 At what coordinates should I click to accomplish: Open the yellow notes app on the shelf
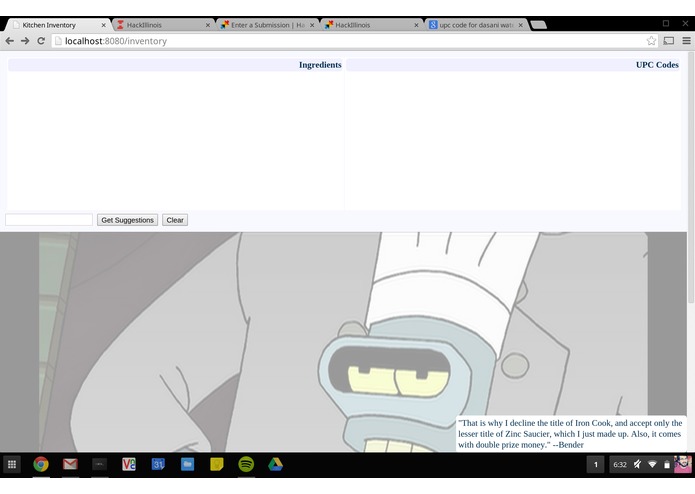pyautogui.click(x=217, y=464)
